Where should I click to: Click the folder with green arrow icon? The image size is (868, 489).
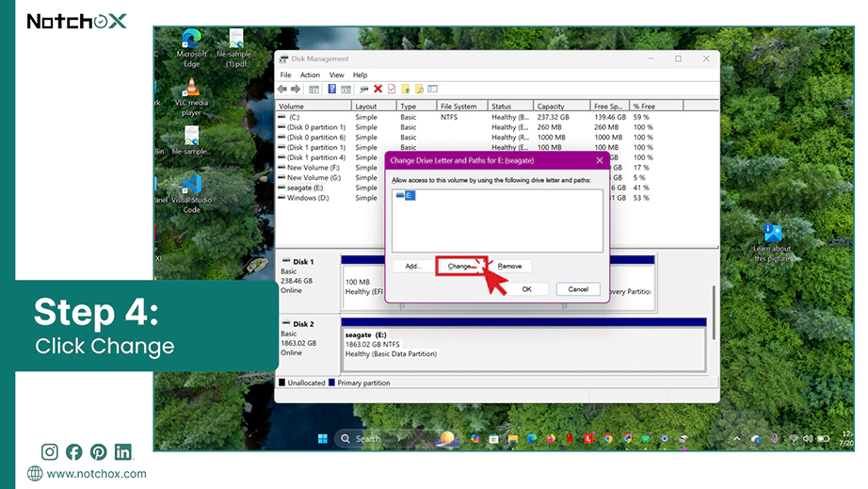[x=406, y=89]
